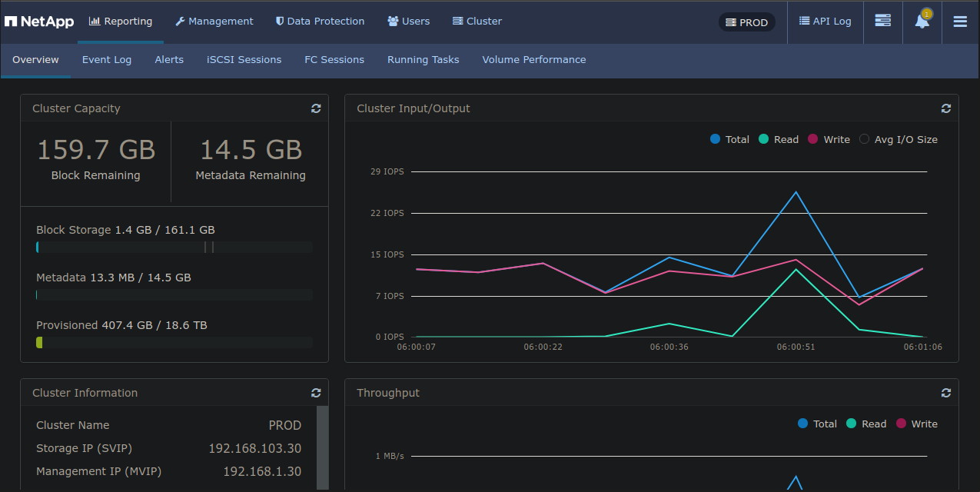Open the Management menu
The height and width of the screenshot is (492, 980).
(214, 22)
